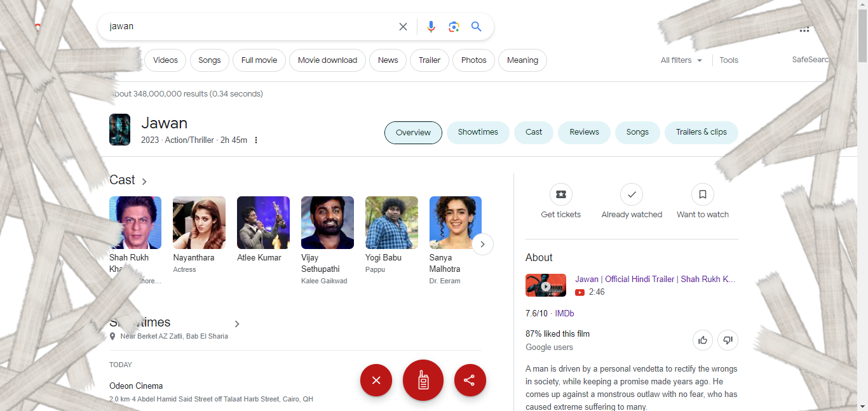Click the About heading

point(539,257)
